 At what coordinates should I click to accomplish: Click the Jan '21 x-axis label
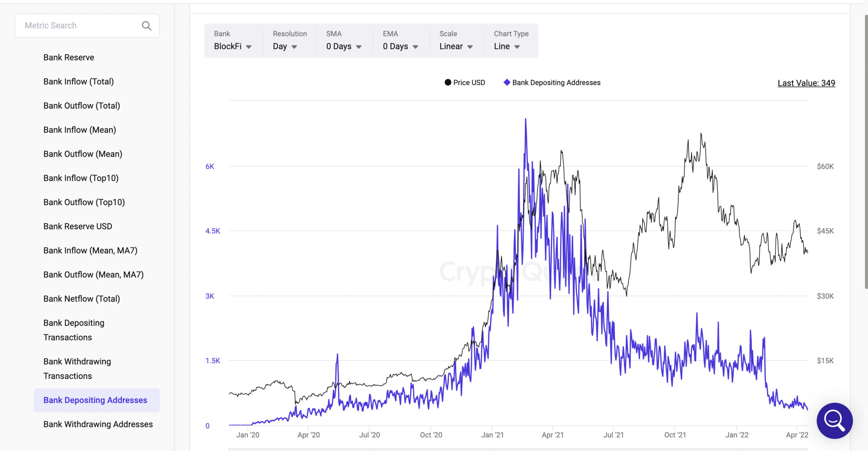tap(492, 435)
